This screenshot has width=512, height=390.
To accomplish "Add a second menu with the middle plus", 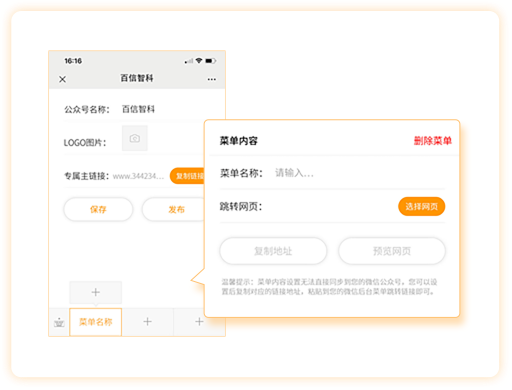I will point(147,322).
